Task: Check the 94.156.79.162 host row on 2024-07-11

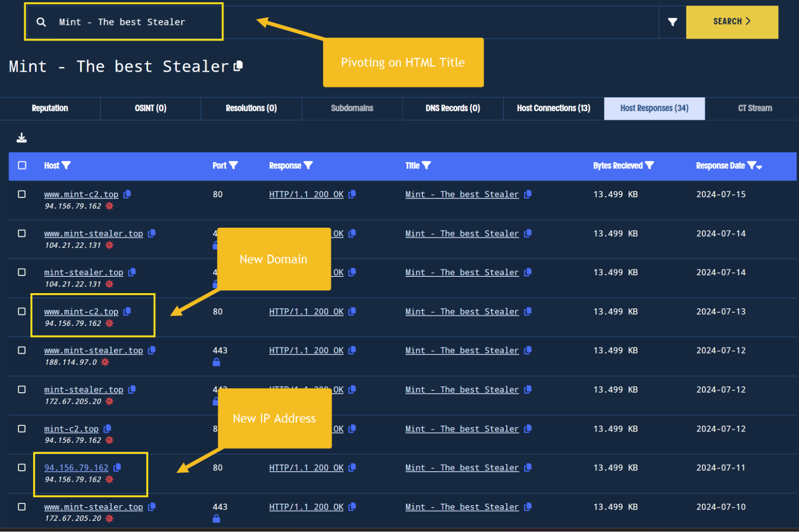Action: coord(22,467)
